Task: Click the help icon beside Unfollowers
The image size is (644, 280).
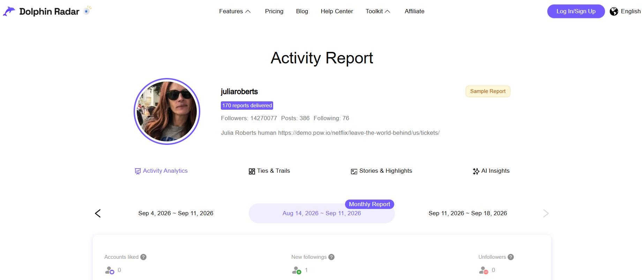Action: (x=511, y=257)
